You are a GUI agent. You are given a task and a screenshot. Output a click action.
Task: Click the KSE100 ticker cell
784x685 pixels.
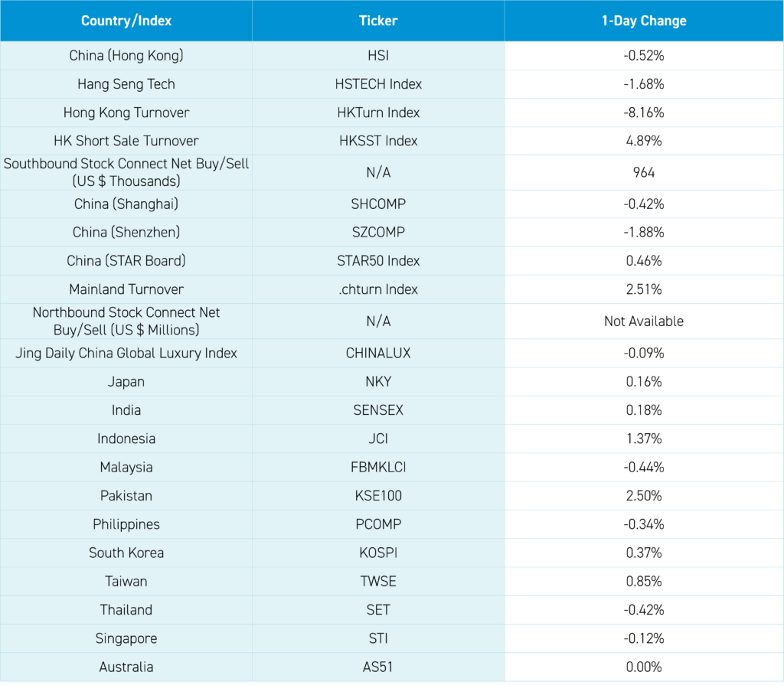(x=378, y=496)
